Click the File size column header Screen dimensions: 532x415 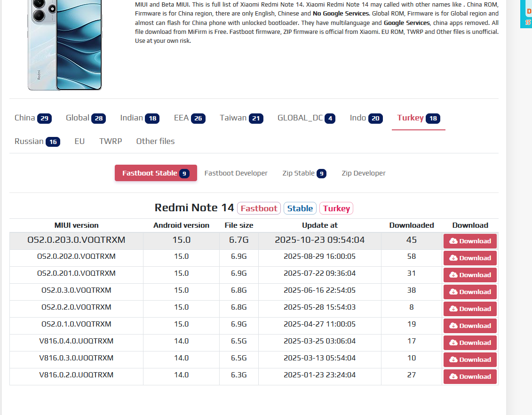point(239,225)
